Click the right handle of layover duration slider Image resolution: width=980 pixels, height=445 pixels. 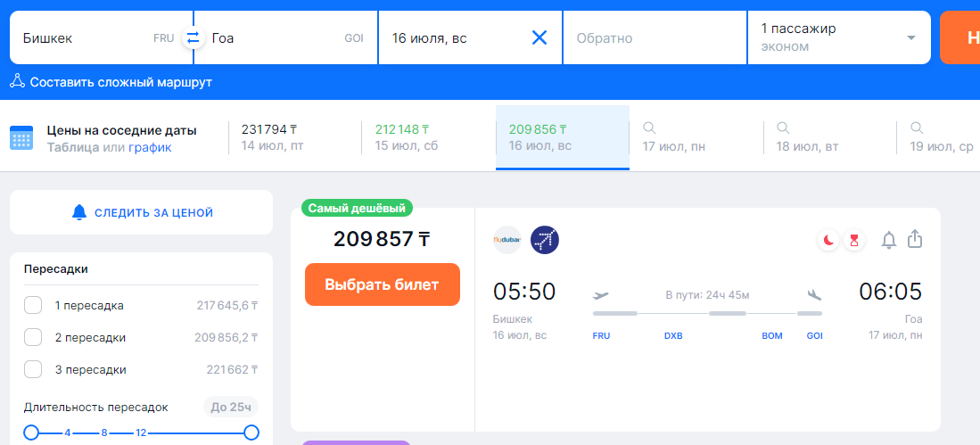click(251, 433)
